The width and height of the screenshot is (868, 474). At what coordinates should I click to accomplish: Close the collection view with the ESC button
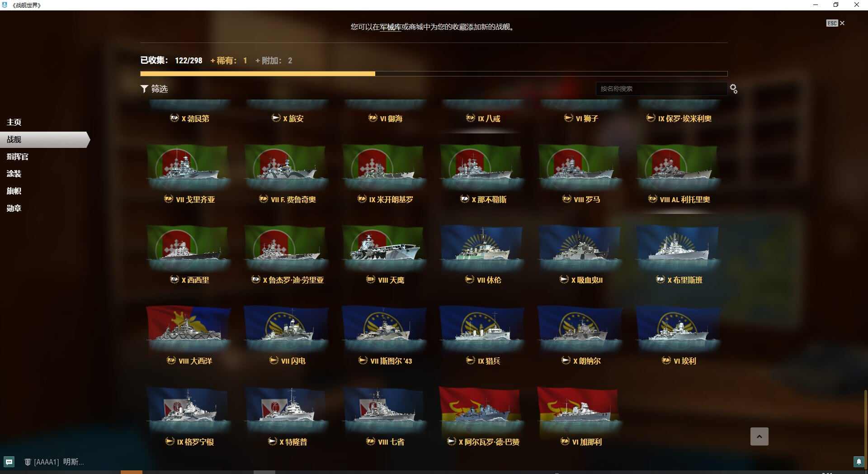tap(835, 23)
